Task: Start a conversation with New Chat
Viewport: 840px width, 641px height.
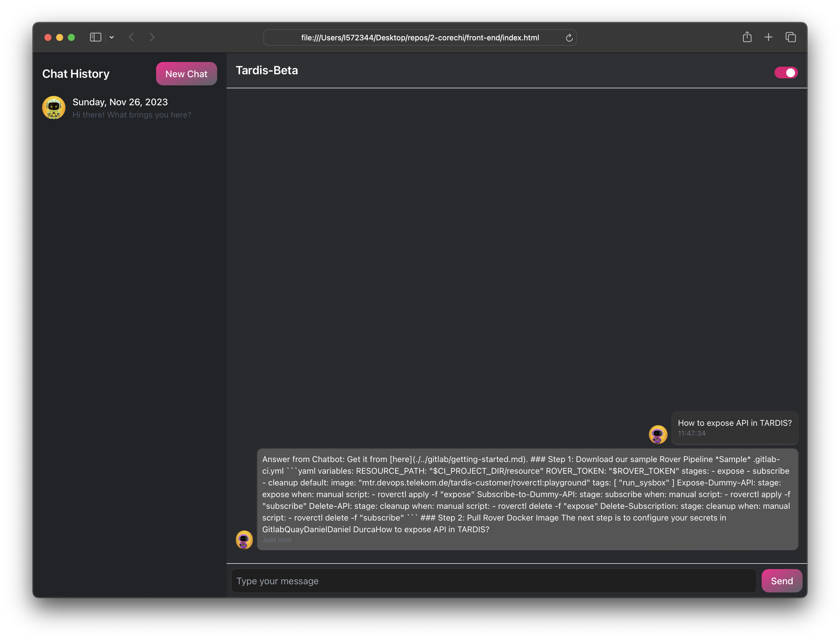Action: [x=186, y=74]
